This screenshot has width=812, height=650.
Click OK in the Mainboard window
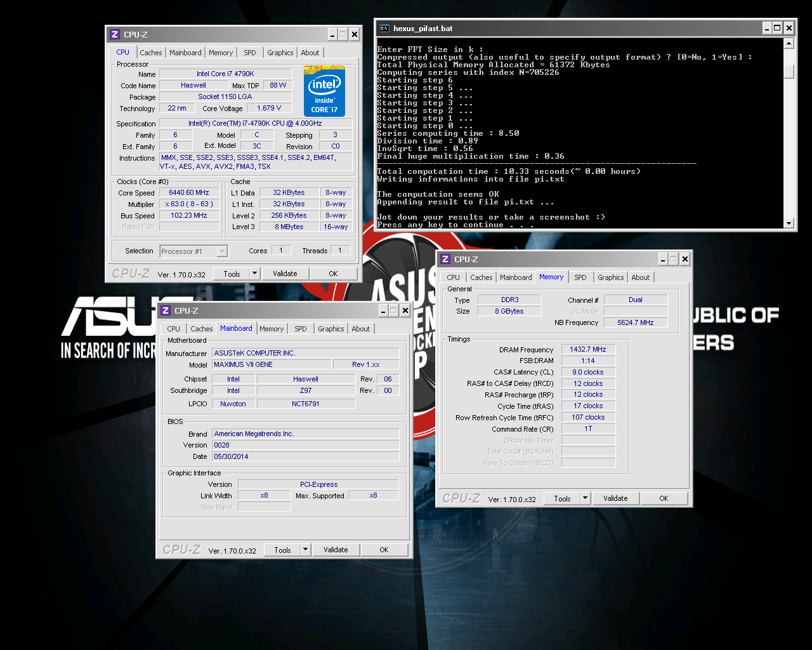coord(384,550)
